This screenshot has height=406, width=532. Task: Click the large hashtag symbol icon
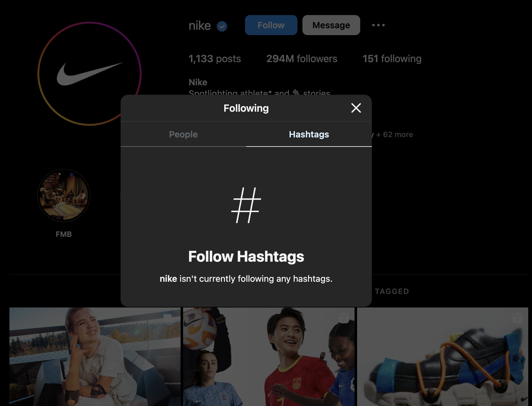point(246,205)
